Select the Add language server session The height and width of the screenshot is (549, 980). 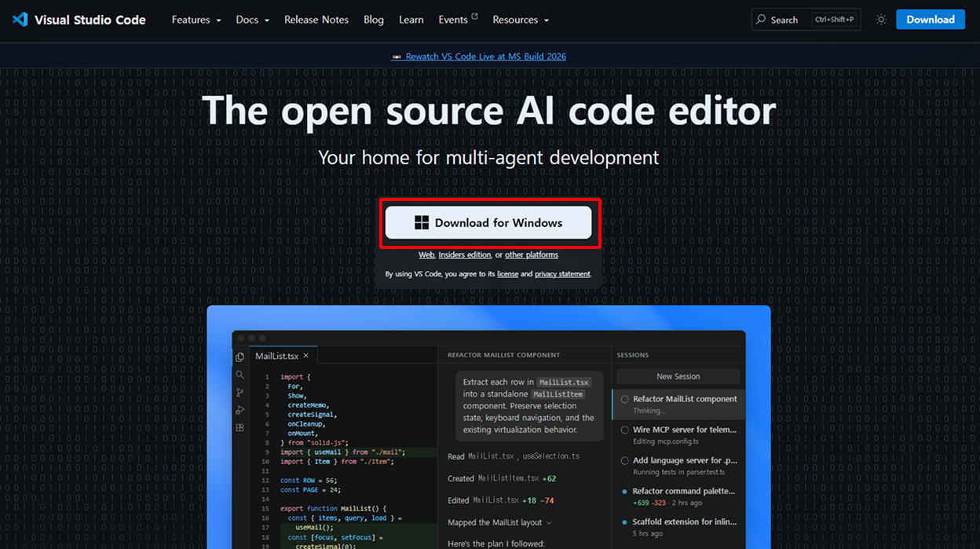pos(678,466)
